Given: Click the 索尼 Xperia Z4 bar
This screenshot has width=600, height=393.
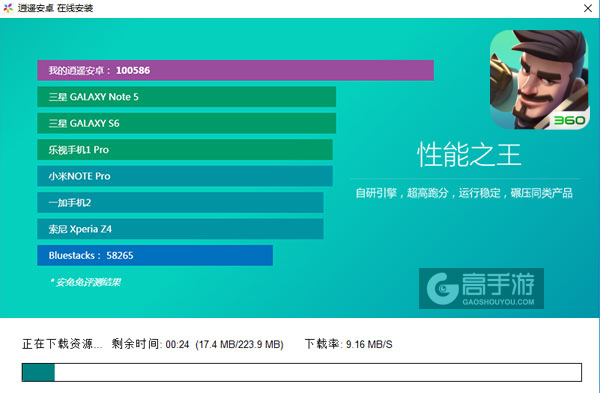Looking at the screenshot, I should (x=180, y=229).
